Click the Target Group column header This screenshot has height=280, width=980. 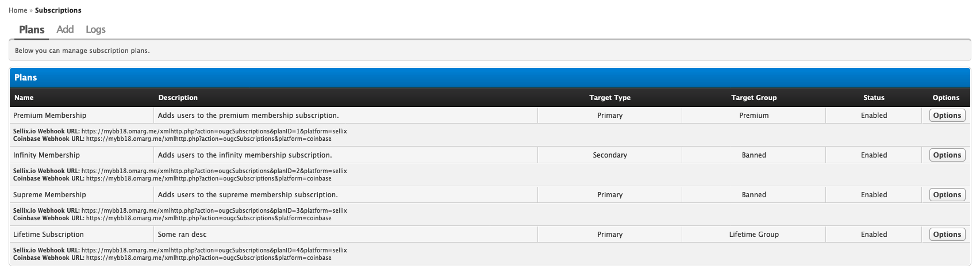point(754,98)
